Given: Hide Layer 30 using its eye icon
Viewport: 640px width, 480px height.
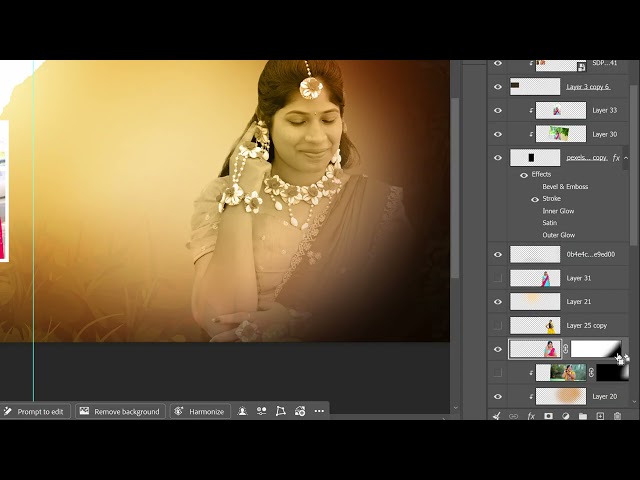Looking at the screenshot, I should coord(498,134).
